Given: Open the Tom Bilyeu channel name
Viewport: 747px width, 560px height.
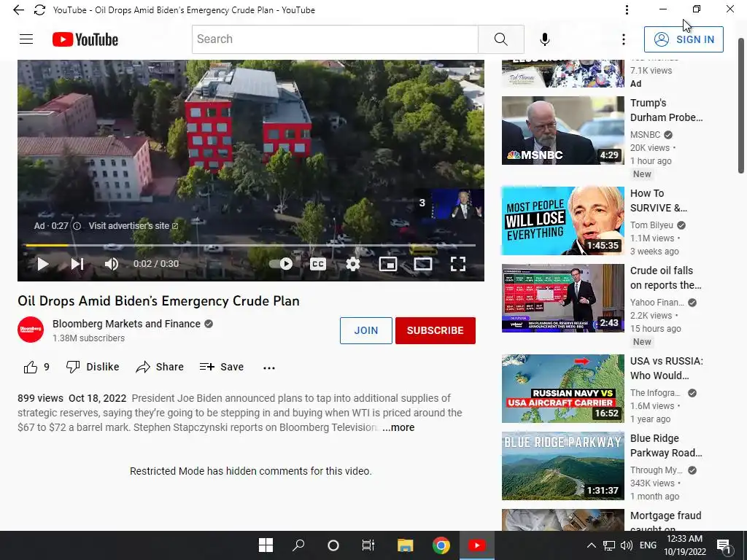Looking at the screenshot, I should pos(651,225).
